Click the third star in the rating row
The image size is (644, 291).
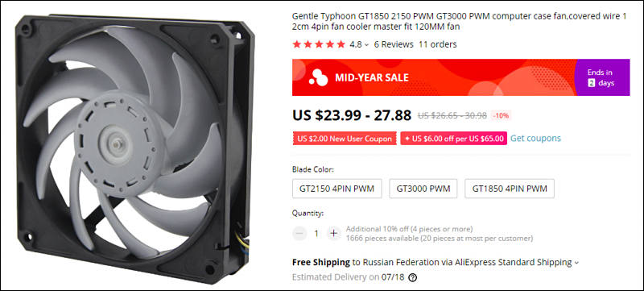point(319,44)
